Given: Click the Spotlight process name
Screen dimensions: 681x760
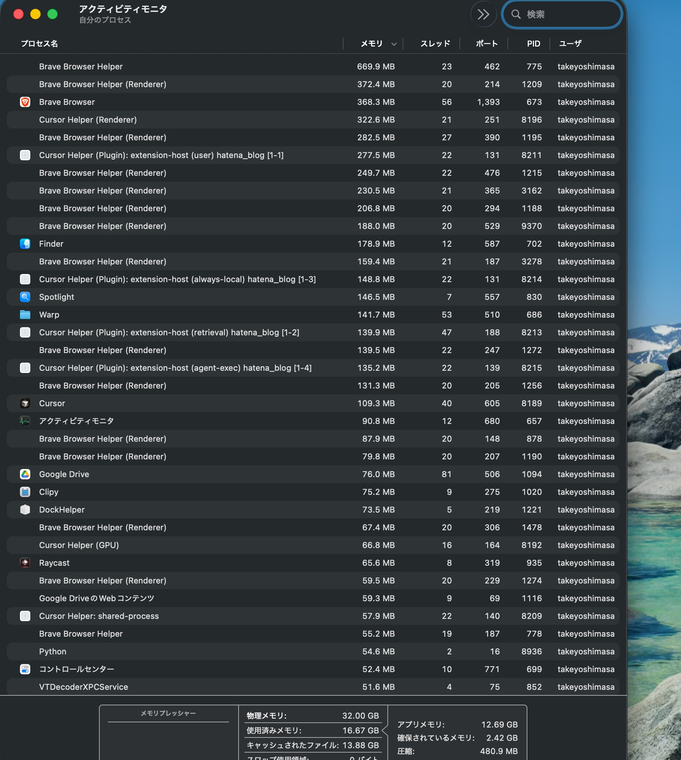Looking at the screenshot, I should (56, 297).
